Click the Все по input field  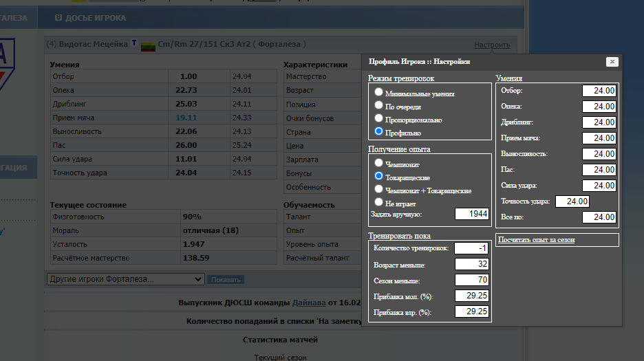pyautogui.click(x=599, y=217)
